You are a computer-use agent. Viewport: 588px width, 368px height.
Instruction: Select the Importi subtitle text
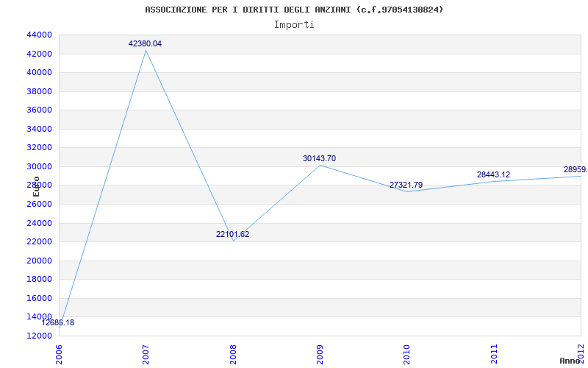coord(294,24)
